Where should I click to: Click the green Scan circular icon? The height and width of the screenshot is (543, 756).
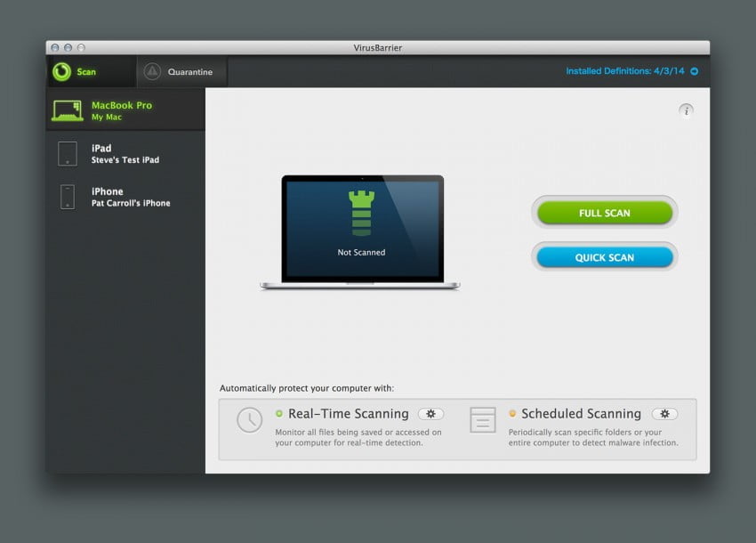point(61,72)
